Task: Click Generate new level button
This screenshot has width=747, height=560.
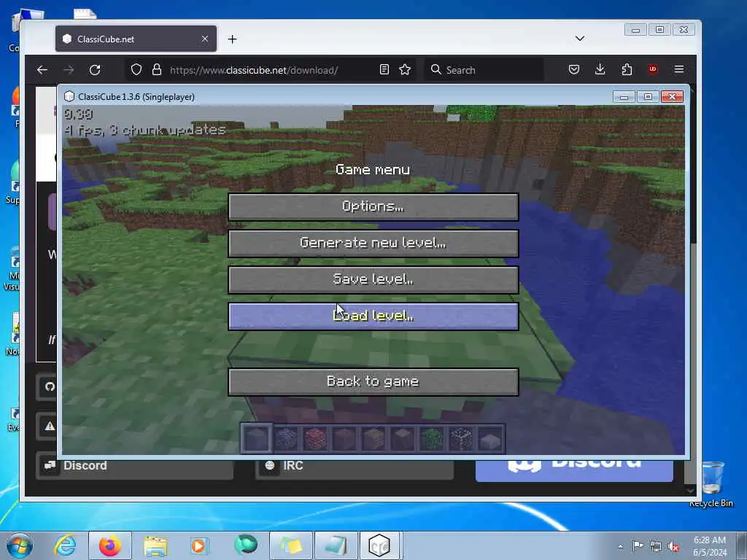Action: pos(373,244)
